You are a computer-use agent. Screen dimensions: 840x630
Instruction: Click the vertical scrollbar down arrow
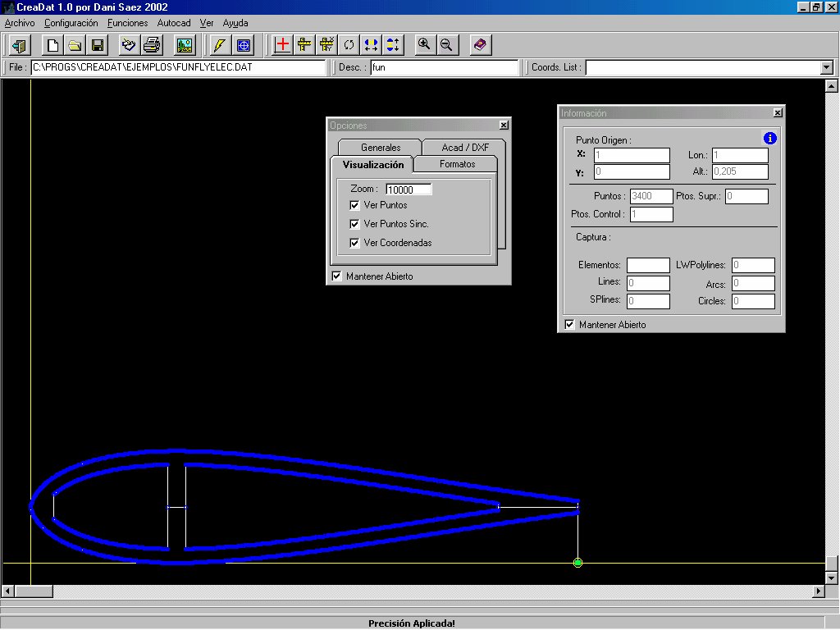pos(832,578)
